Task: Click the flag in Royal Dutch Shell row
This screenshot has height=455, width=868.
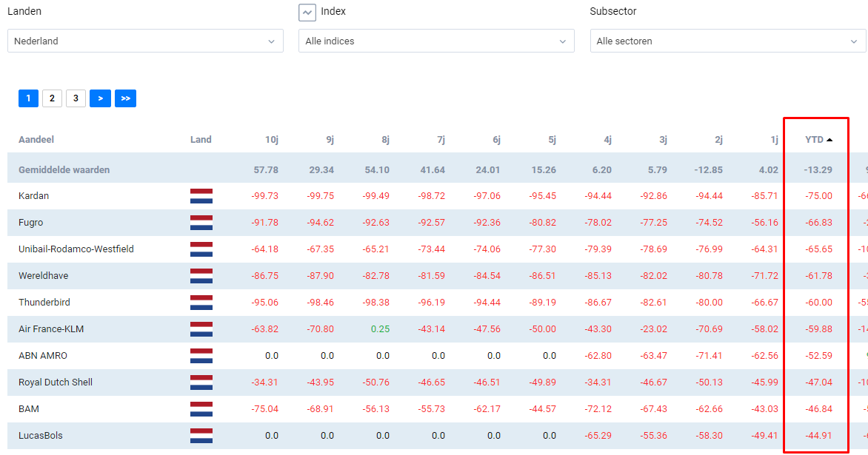Action: coord(201,382)
